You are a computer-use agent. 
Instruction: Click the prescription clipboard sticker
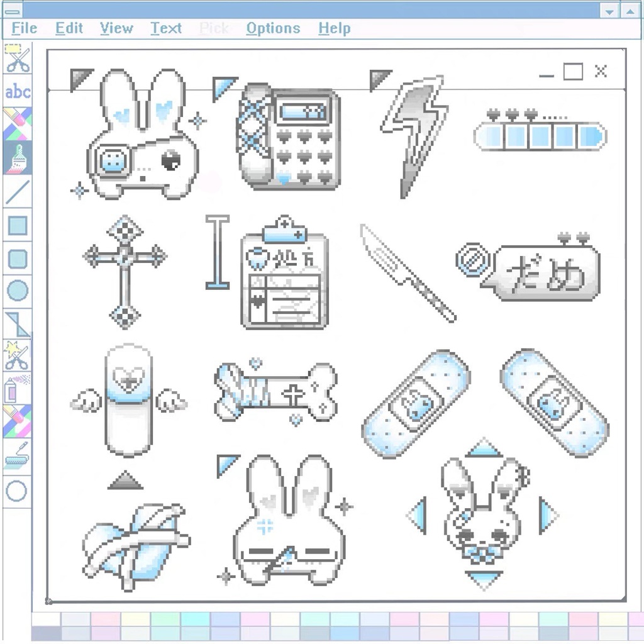284,272
